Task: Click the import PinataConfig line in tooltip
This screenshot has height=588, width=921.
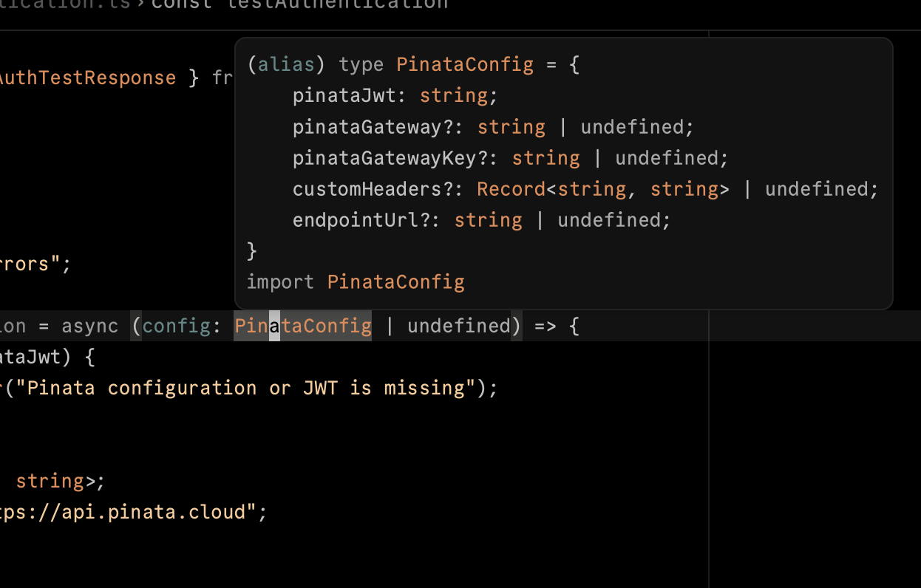Action: pyautogui.click(x=356, y=281)
